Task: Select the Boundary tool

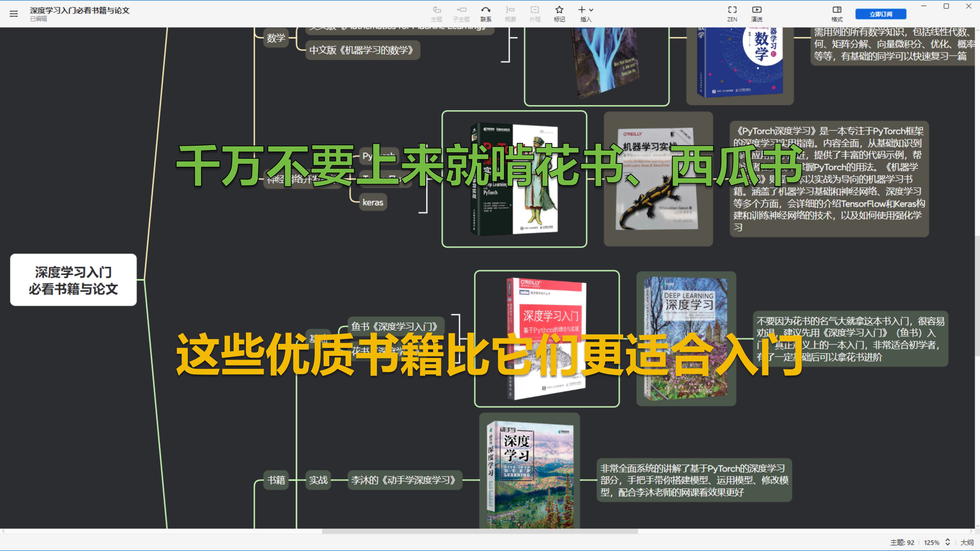Action: (x=534, y=14)
